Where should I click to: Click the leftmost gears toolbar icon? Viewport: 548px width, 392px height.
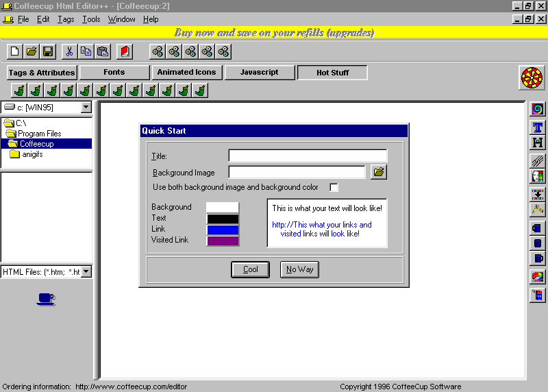pyautogui.click(x=158, y=51)
